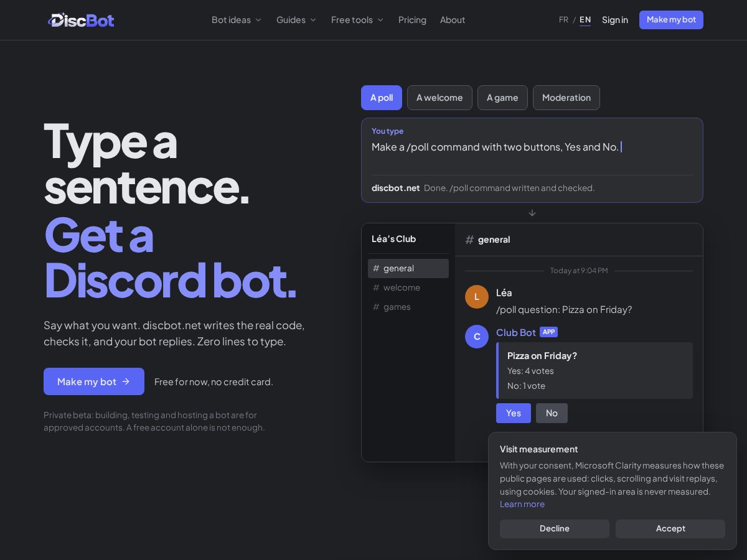Click the poll command prompt text field

[x=532, y=147]
